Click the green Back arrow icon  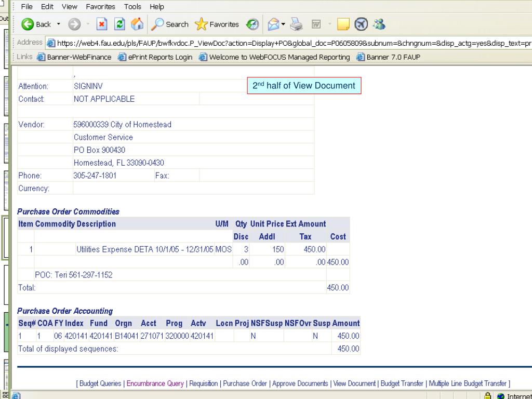point(28,24)
